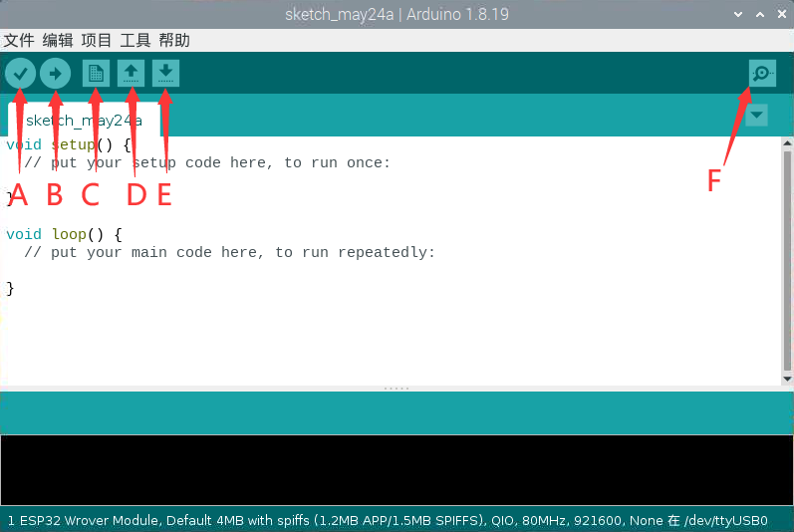
Task: Open the 工具 menu
Action: [135, 40]
